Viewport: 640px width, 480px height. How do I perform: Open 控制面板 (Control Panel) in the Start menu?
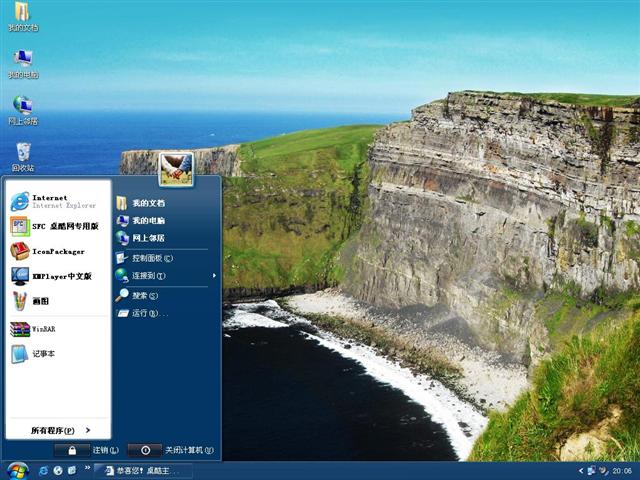coord(151,258)
